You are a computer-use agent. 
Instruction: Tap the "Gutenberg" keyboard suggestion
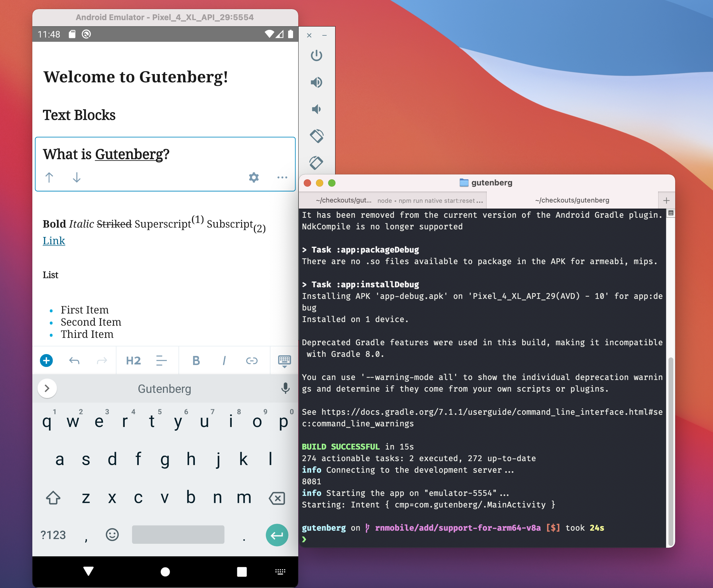164,389
